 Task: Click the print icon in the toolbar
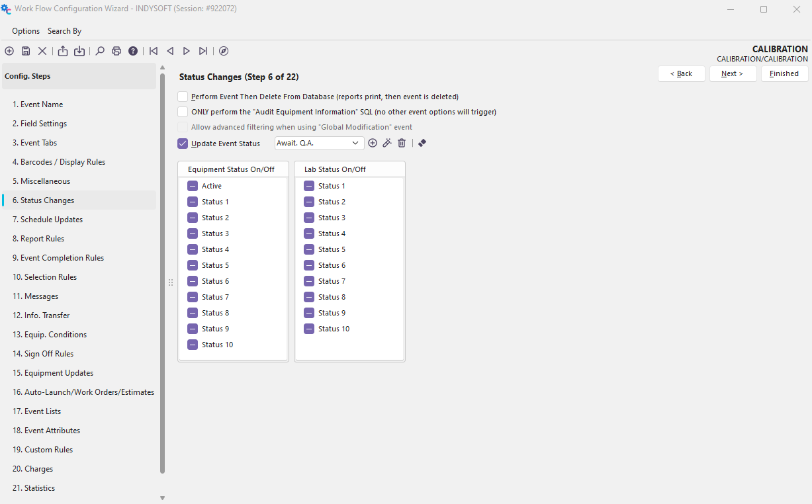[116, 51]
